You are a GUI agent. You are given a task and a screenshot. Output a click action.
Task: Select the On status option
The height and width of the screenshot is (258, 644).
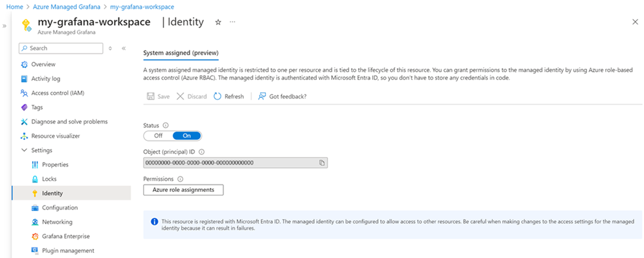point(187,136)
